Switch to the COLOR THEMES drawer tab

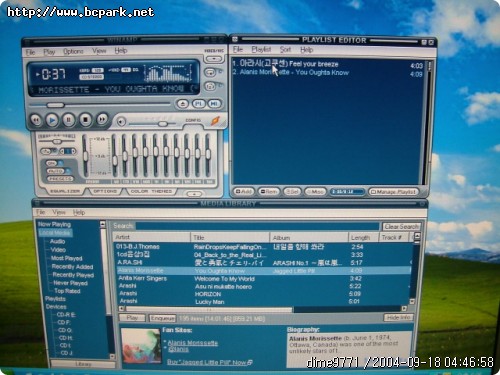151,191
